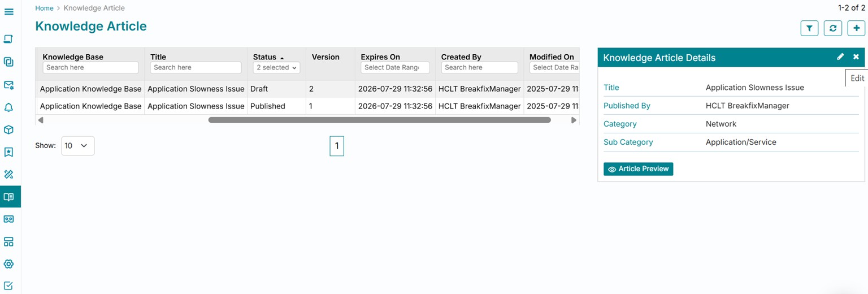Add a new knowledge article

pyautogui.click(x=857, y=28)
